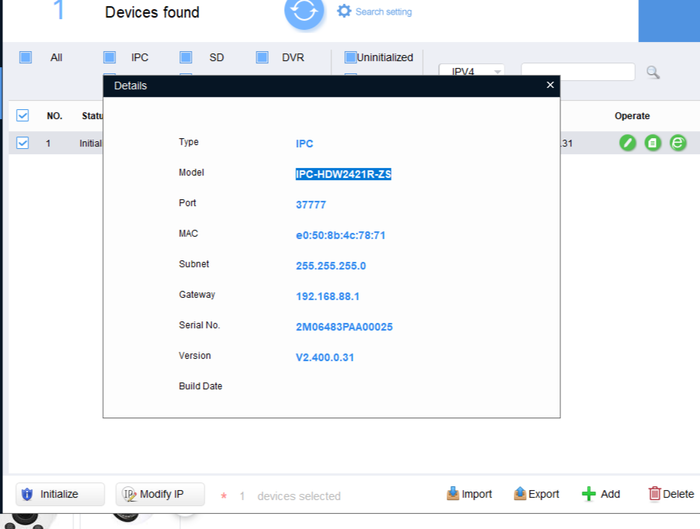700x529 pixels.
Task: Click the NO. column header
Action: (x=54, y=116)
